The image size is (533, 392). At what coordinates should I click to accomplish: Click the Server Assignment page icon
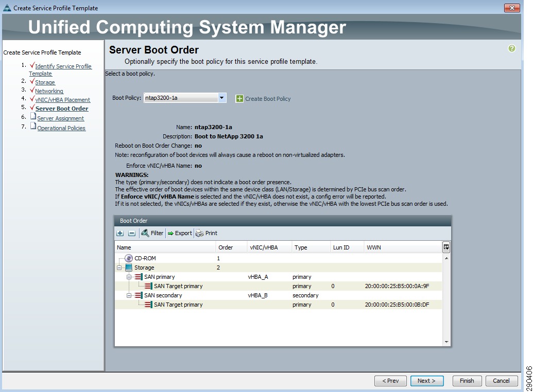click(33, 116)
